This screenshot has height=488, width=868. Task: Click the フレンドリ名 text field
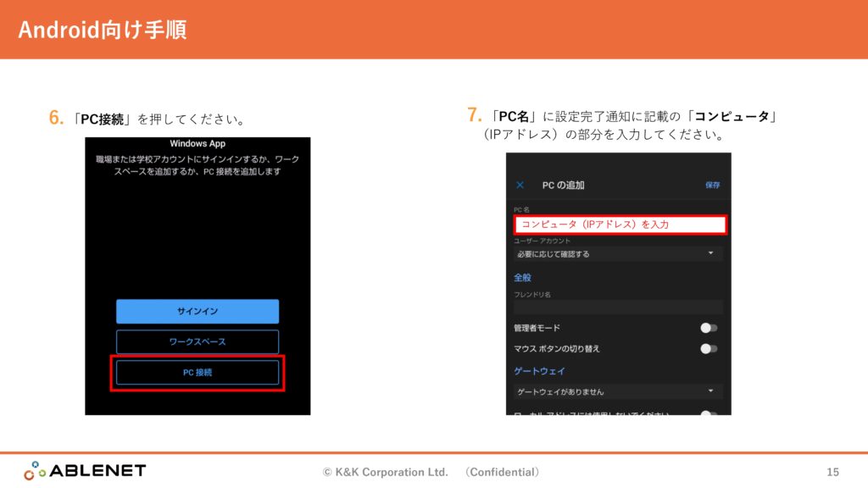[x=618, y=307]
